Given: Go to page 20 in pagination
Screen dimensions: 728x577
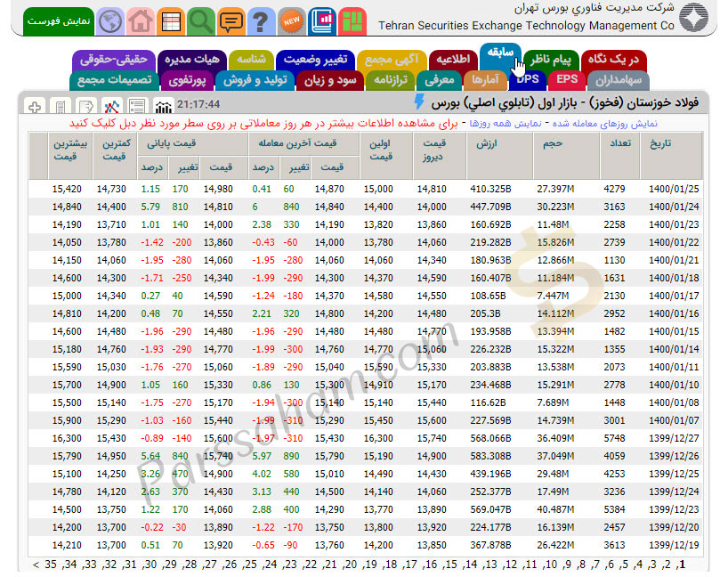Looking at the screenshot, I should point(351,565).
